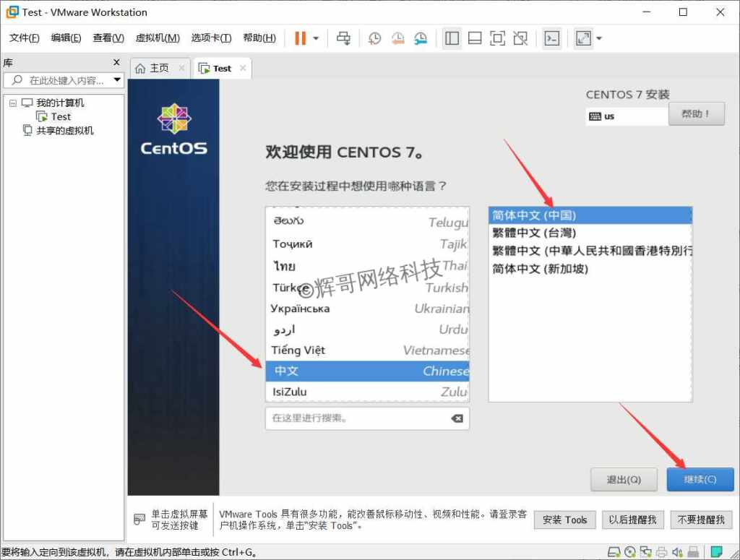Click hard disk status bar icon

coord(614,551)
